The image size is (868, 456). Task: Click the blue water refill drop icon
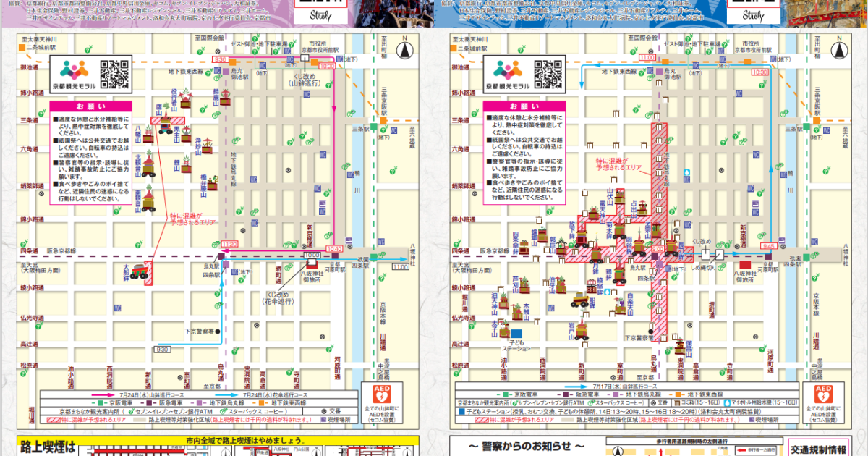point(686,174)
